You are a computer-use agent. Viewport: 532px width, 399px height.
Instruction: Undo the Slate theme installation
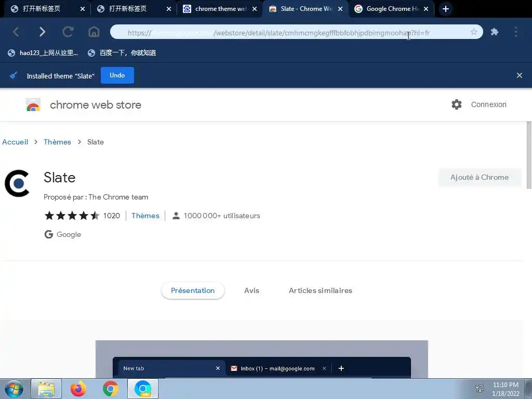pos(117,75)
